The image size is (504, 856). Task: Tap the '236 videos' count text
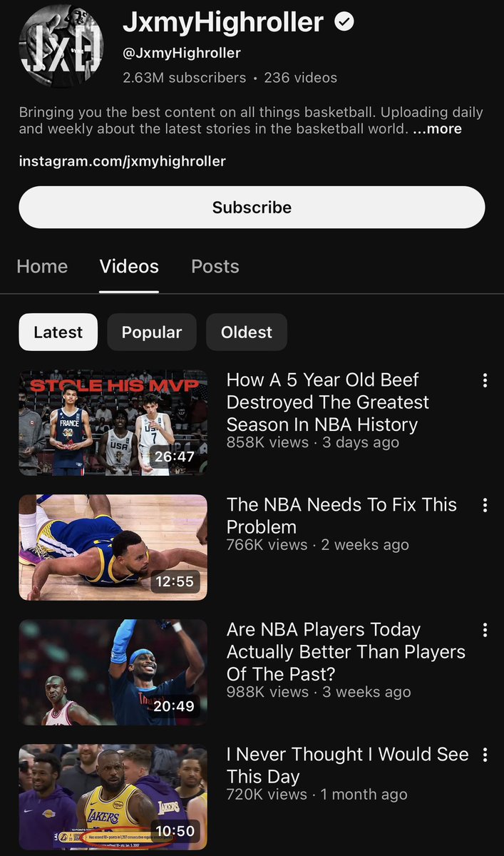(x=300, y=78)
